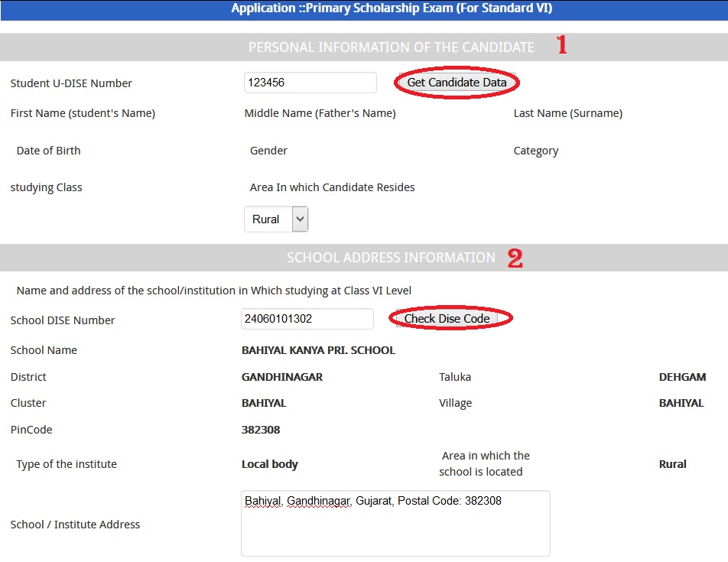Open the Area In which Candidate Resides dropdown
This screenshot has height=562, width=728.
coord(276,219)
